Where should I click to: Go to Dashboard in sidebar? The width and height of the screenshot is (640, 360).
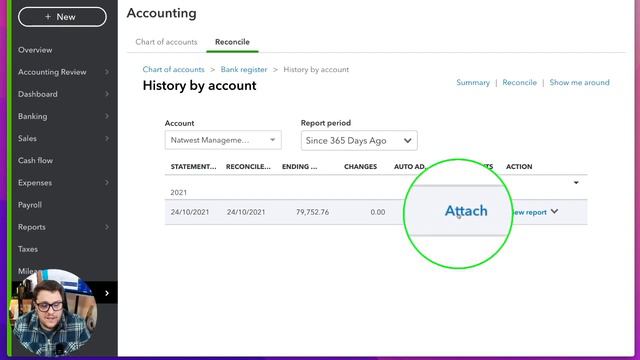click(x=38, y=94)
